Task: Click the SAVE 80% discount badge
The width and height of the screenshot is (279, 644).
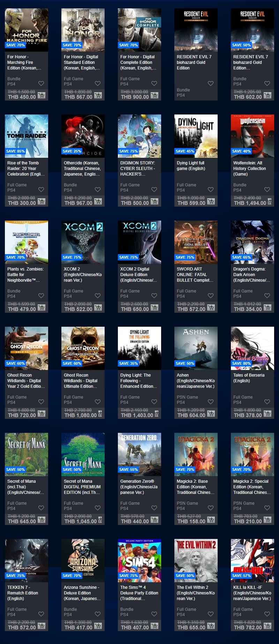Action: coord(241,363)
